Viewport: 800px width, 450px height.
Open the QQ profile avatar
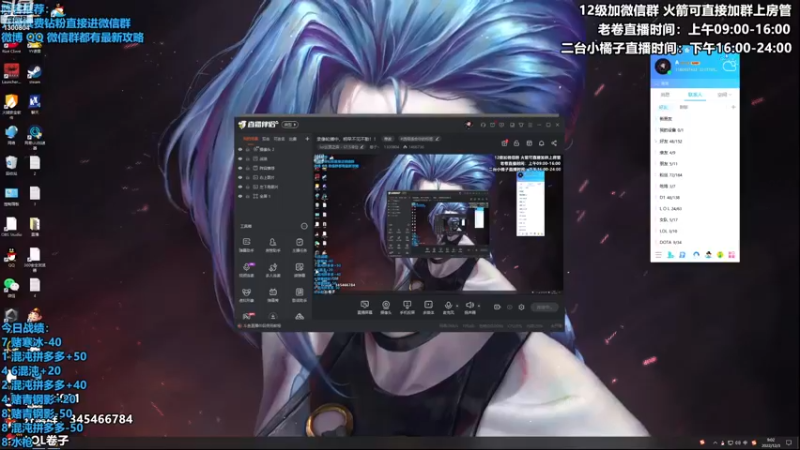tap(663, 66)
